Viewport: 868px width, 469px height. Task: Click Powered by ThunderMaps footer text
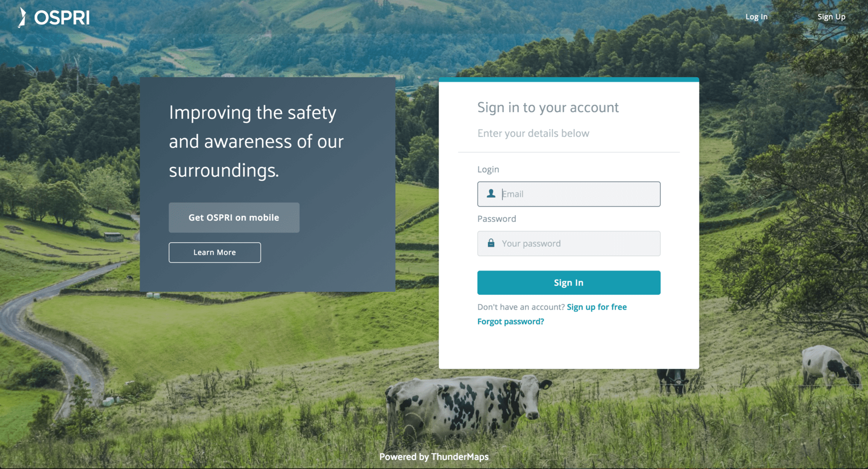tap(434, 457)
